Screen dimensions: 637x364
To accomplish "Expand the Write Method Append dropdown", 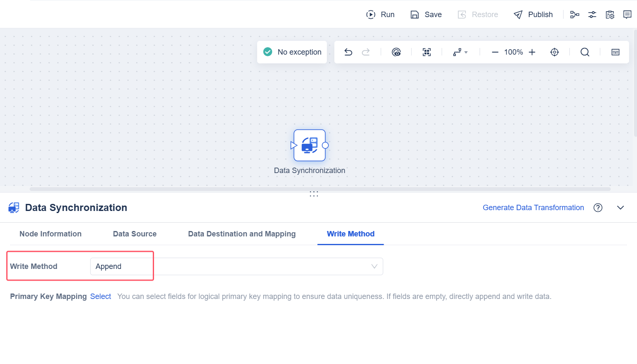I will [237, 266].
